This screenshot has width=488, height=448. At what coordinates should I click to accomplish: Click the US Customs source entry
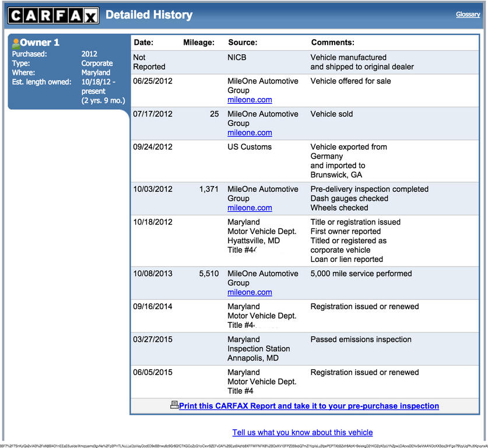coord(250,147)
